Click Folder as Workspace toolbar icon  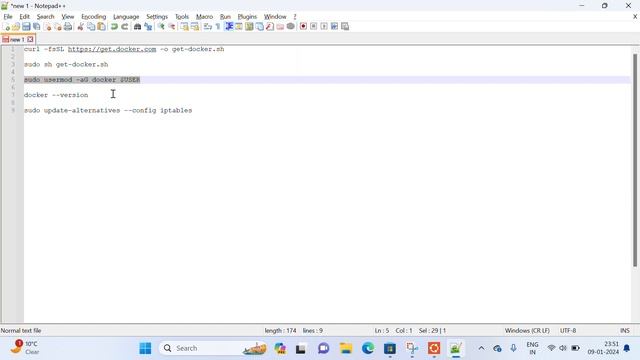(280, 27)
